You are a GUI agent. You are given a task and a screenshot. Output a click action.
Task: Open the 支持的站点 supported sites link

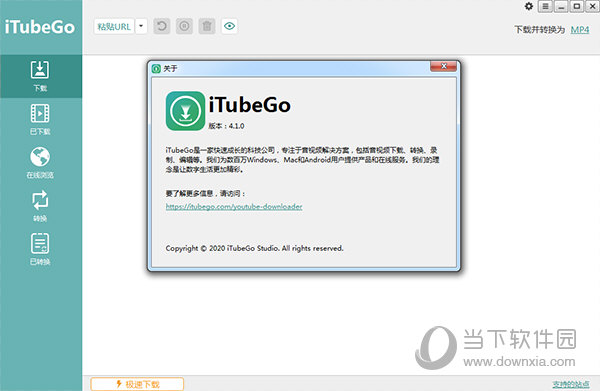(x=571, y=384)
